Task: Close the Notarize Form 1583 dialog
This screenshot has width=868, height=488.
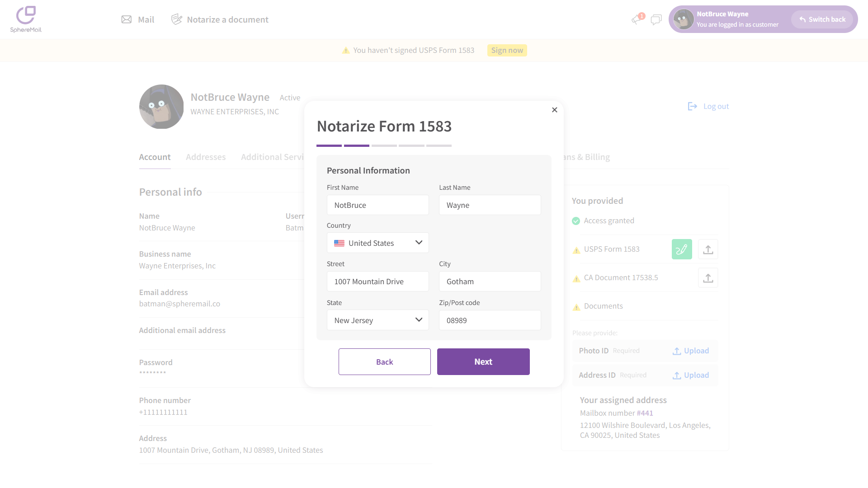Action: [x=555, y=110]
